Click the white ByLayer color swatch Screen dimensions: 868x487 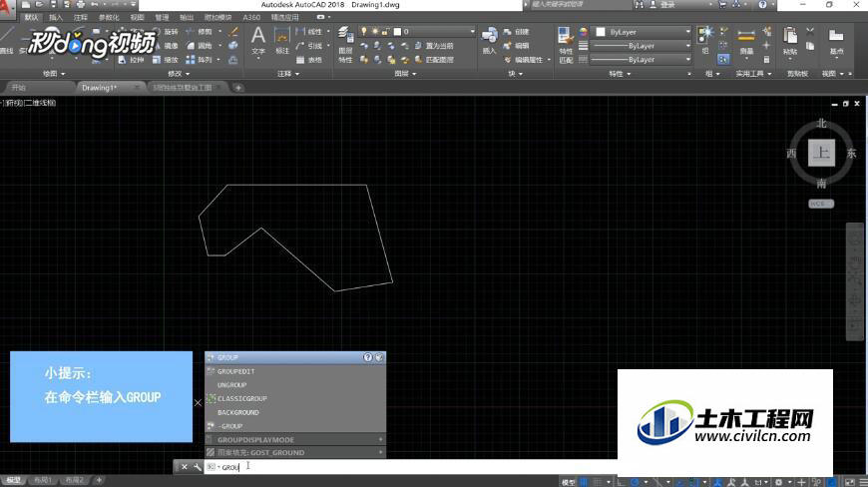(600, 32)
